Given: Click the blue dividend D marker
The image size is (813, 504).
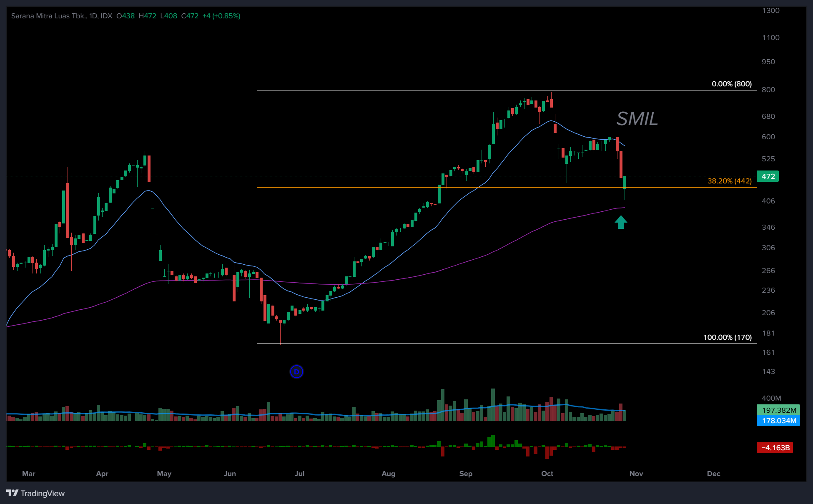Looking at the screenshot, I should tap(296, 371).
